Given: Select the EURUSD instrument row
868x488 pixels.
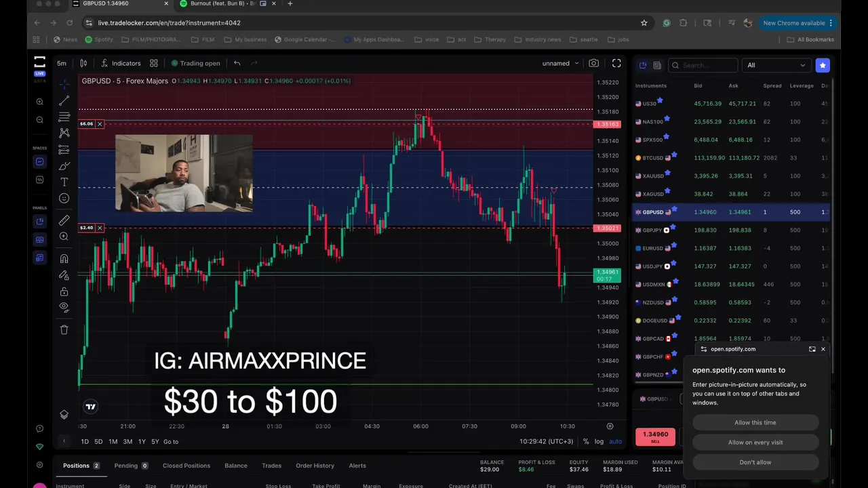Looking at the screenshot, I should [732, 248].
